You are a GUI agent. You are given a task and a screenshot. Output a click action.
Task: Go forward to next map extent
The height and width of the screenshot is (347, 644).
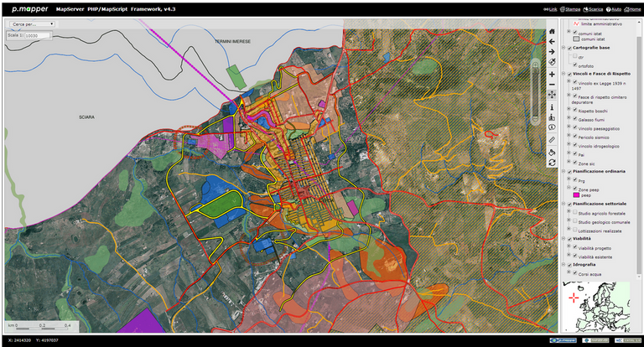click(552, 52)
